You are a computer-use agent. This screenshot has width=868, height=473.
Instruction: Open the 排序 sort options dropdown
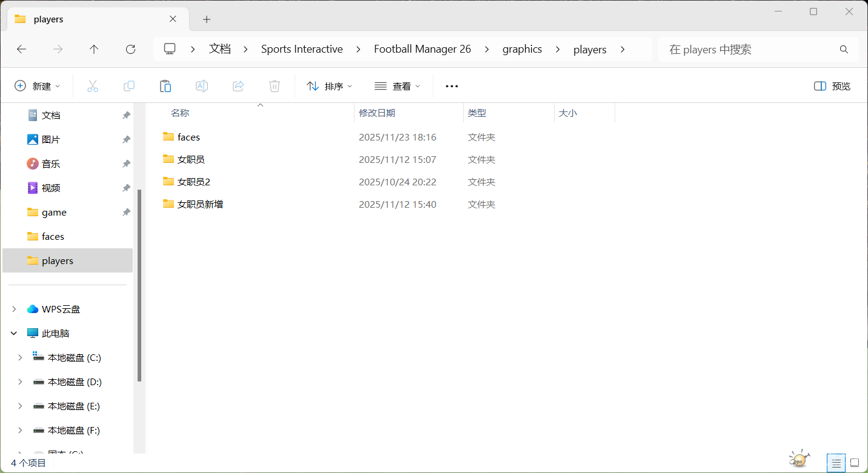(329, 85)
